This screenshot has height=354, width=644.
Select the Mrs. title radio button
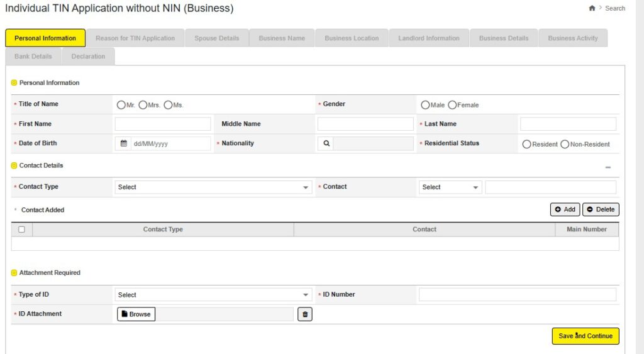[143, 105]
